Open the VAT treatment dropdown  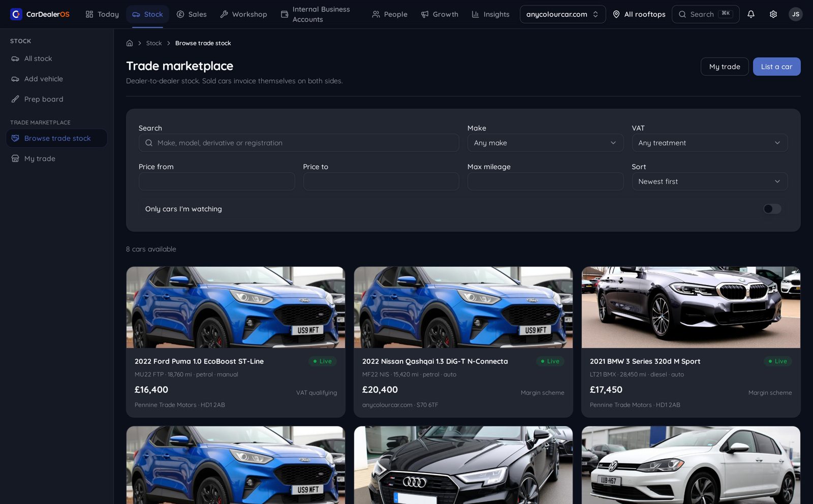pos(709,143)
